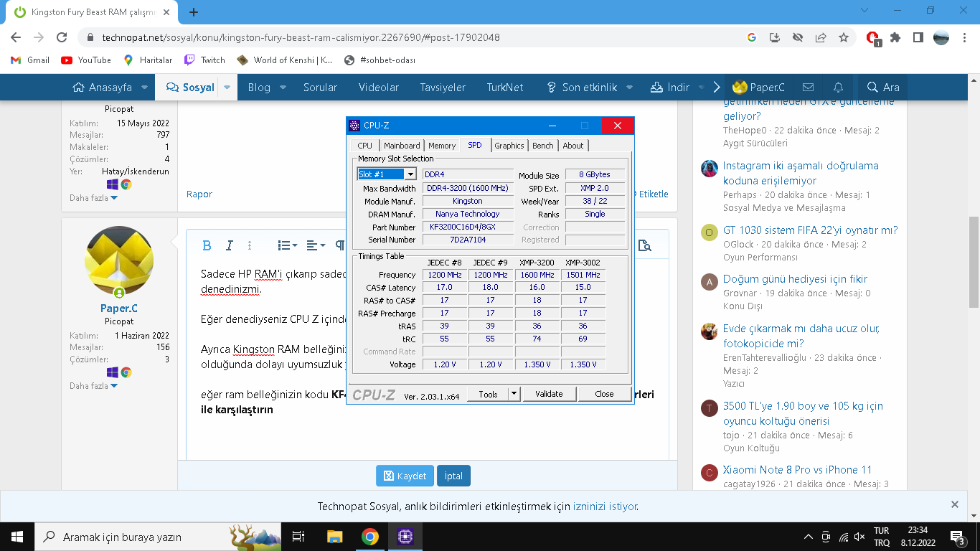The image size is (980, 551).
Task: Toggle italic formatting in the reply editor
Action: [x=229, y=245]
